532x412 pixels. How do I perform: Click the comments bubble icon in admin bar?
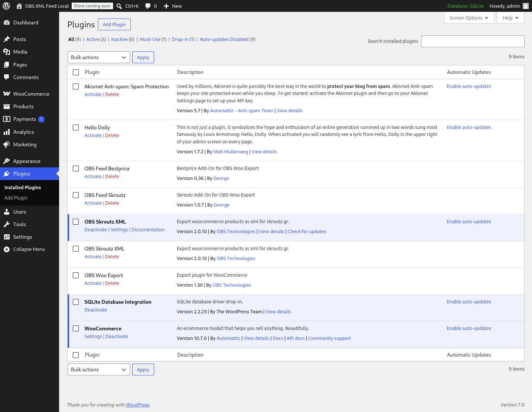(148, 6)
